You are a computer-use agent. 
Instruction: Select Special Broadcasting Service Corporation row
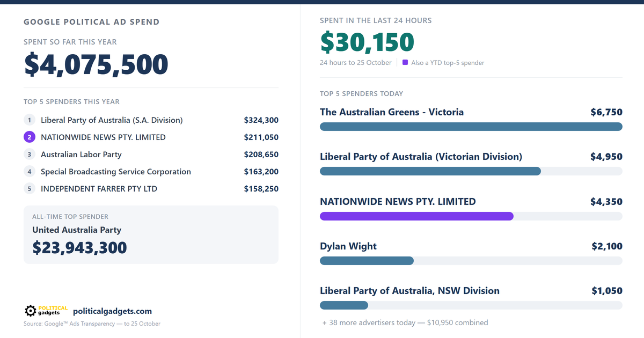tap(151, 172)
